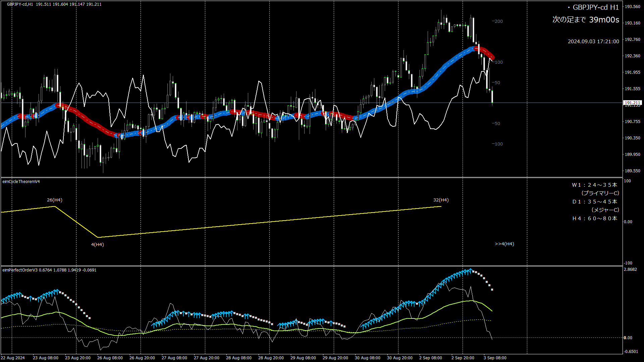Click the (メジャーC) label in the cycle panel
The height and width of the screenshot is (362, 644).
pyautogui.click(x=605, y=210)
